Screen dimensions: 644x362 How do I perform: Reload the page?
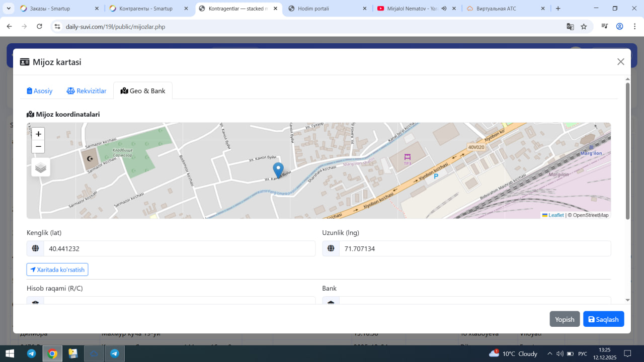pyautogui.click(x=40, y=27)
